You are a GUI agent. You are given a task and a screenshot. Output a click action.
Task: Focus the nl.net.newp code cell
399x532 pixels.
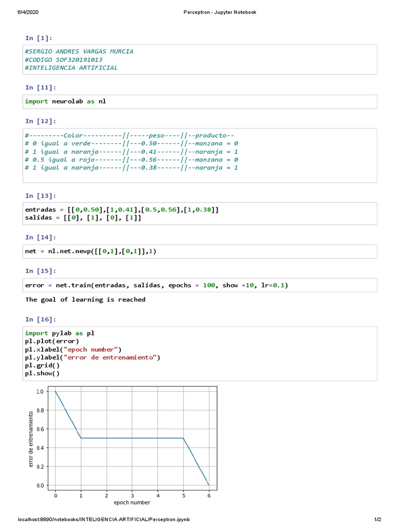200,251
